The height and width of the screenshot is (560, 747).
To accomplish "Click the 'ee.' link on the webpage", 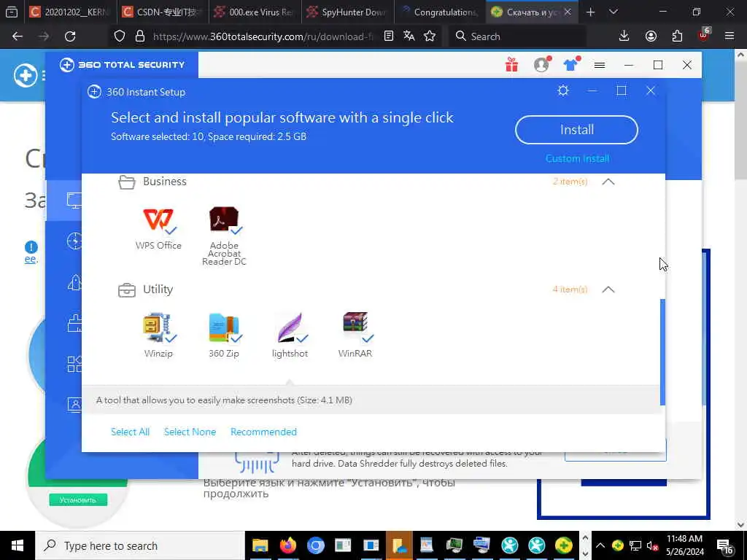I will (31, 259).
